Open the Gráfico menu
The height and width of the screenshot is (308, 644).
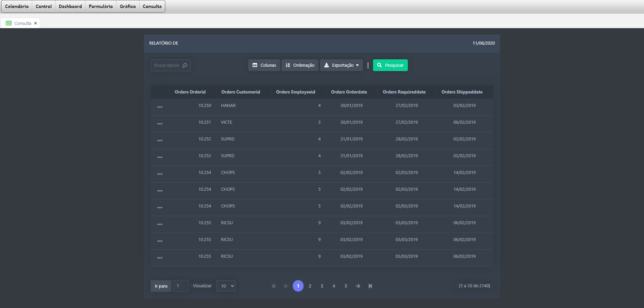pos(128,6)
